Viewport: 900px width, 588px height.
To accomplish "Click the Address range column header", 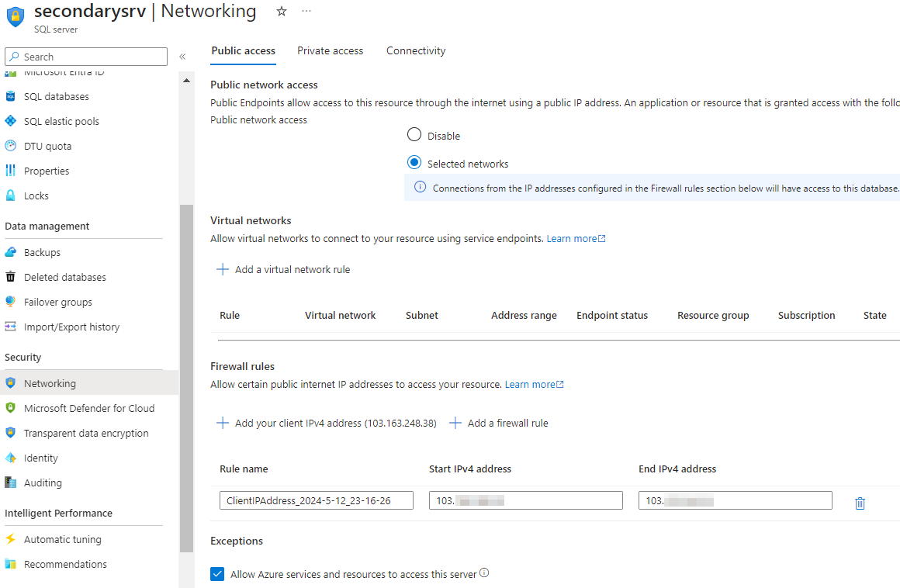I will pyautogui.click(x=524, y=315).
